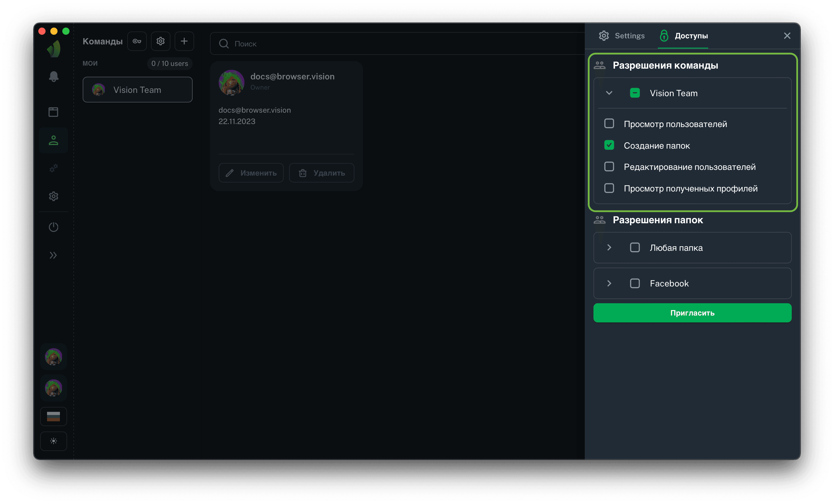Select the Доступы tab

(x=684, y=36)
